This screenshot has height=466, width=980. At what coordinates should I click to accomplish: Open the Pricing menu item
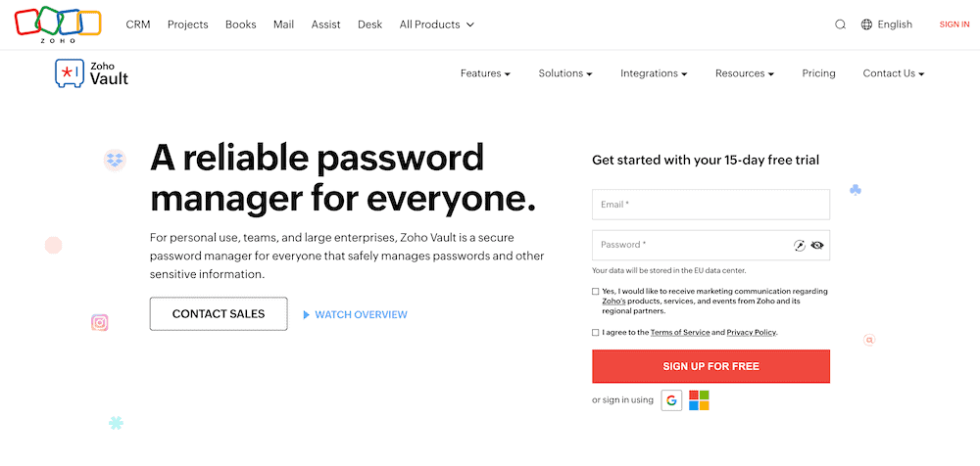818,73
